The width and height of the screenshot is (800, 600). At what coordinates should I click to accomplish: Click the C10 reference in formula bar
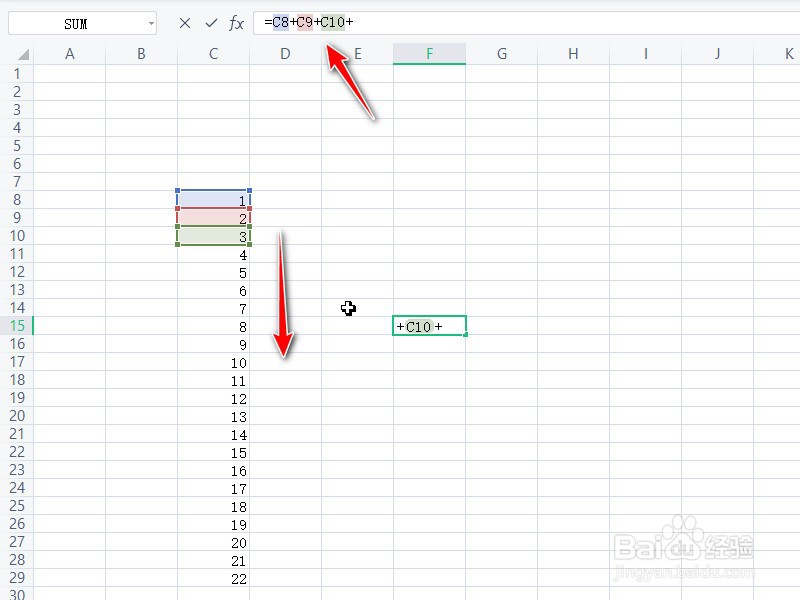tap(333, 22)
